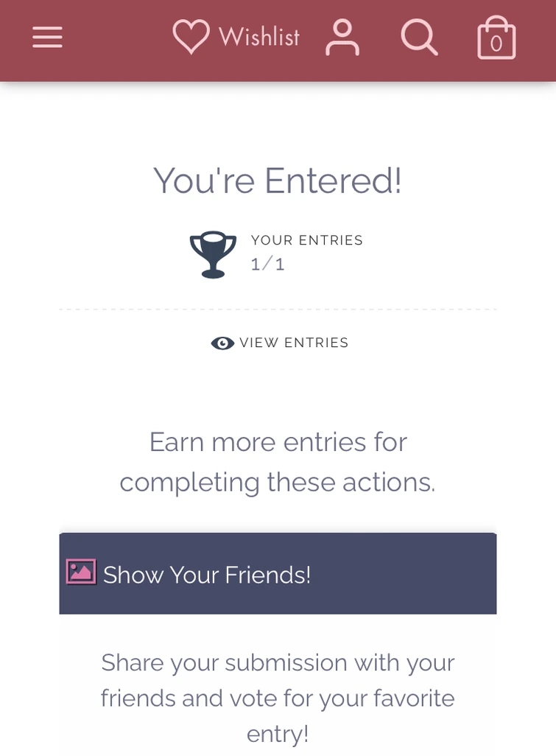This screenshot has height=756, width=556.
Task: Open the Wishlist text link
Action: (259, 38)
